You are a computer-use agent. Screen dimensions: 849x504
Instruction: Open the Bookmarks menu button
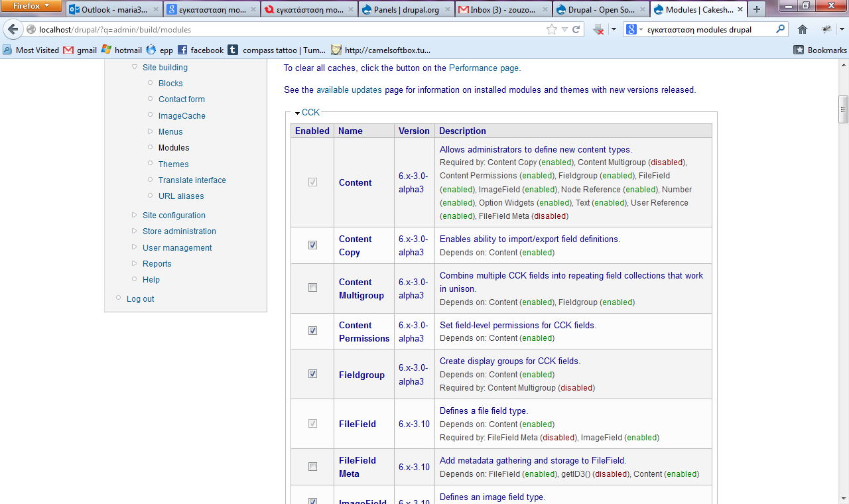tap(820, 50)
